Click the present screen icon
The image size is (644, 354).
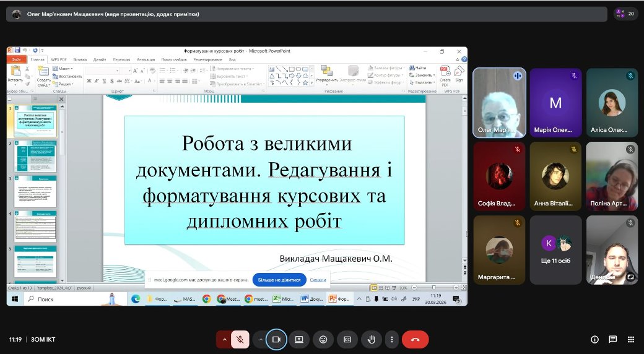coord(299,339)
